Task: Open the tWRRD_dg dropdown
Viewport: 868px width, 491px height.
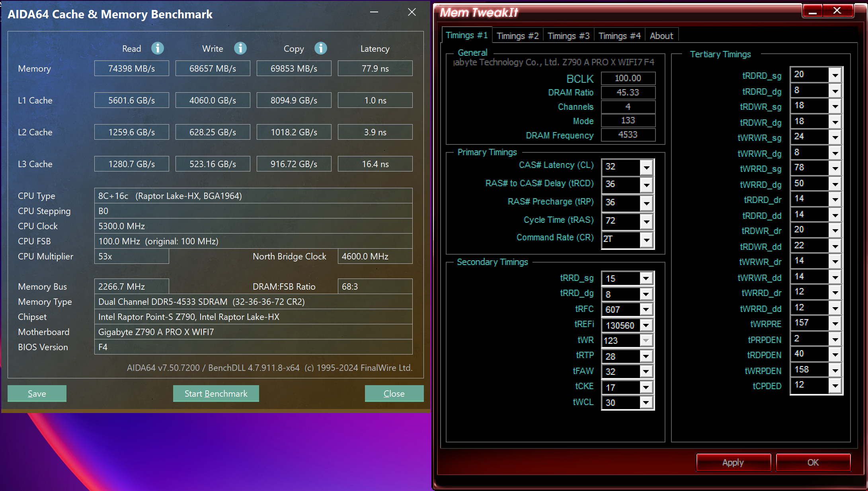Action: [x=835, y=184]
